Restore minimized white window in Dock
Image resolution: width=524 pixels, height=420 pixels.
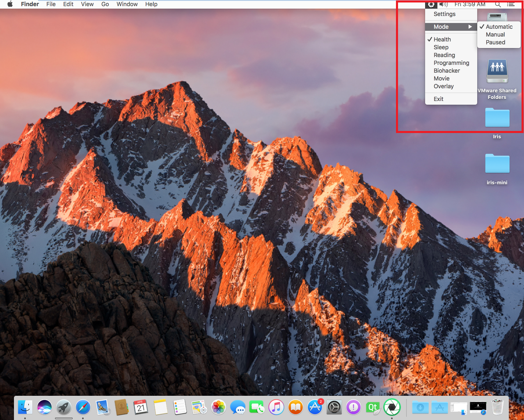pyautogui.click(x=459, y=408)
